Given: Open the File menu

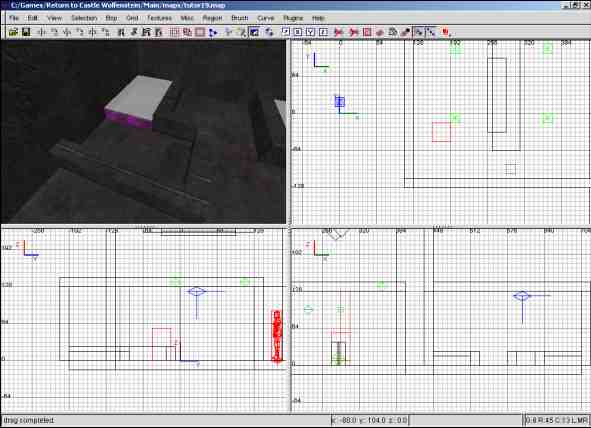Looking at the screenshot, I should pyautogui.click(x=14, y=18).
